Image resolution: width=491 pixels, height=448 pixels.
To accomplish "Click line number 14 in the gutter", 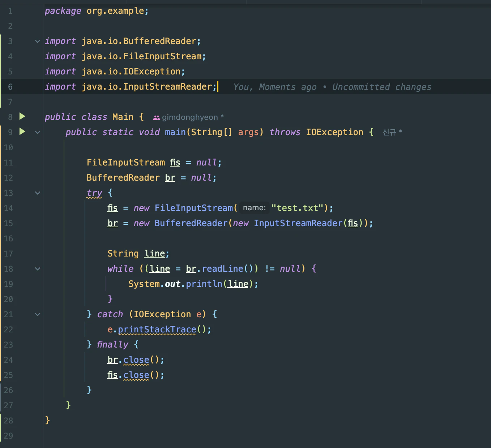I will click(x=8, y=208).
